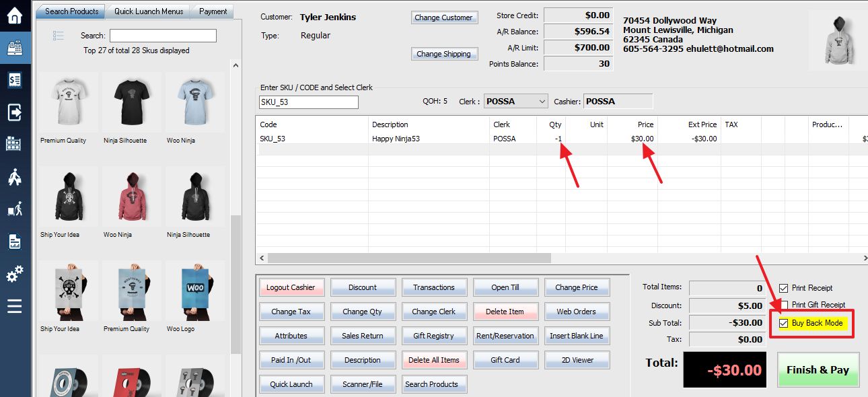
Task: Select the black Ninja Silhouette t-shirt
Action: click(131, 103)
